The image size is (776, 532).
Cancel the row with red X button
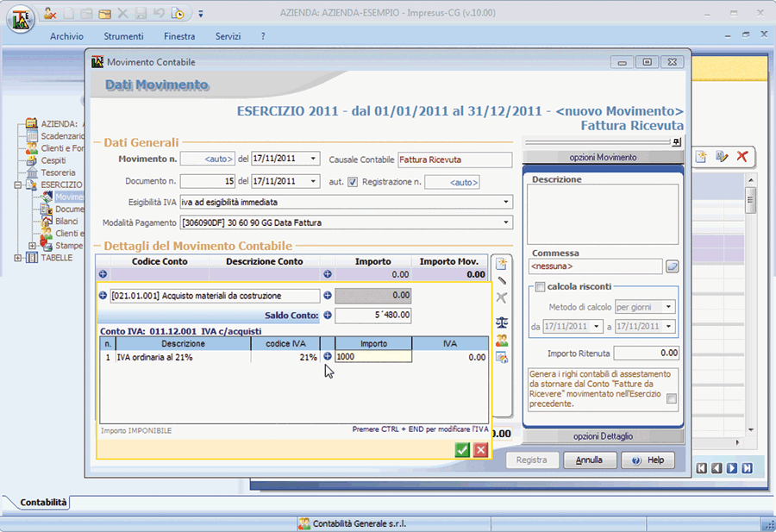[480, 450]
